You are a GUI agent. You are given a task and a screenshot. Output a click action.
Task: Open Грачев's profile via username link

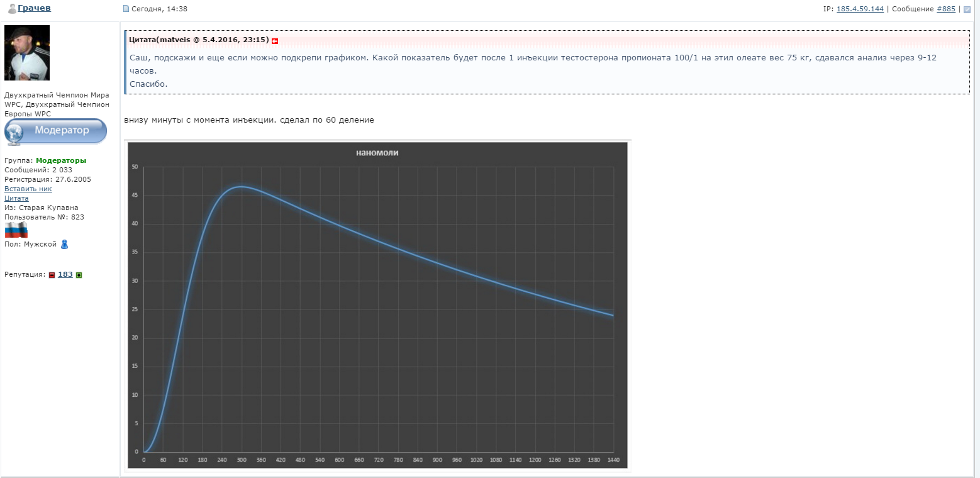34,8
